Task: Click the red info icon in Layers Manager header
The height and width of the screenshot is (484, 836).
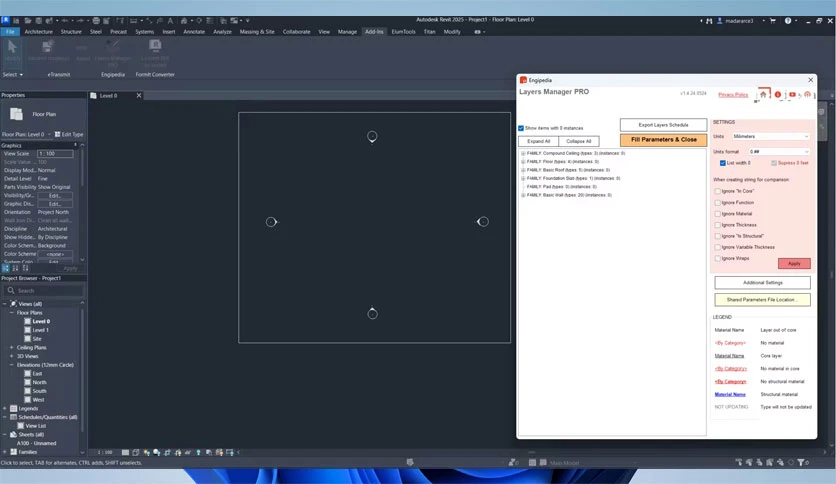Action: [778, 94]
